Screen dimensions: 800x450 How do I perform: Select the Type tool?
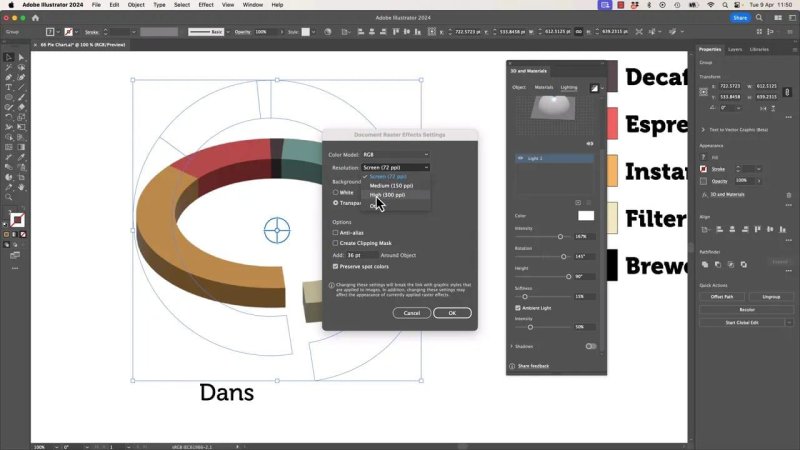[9, 87]
